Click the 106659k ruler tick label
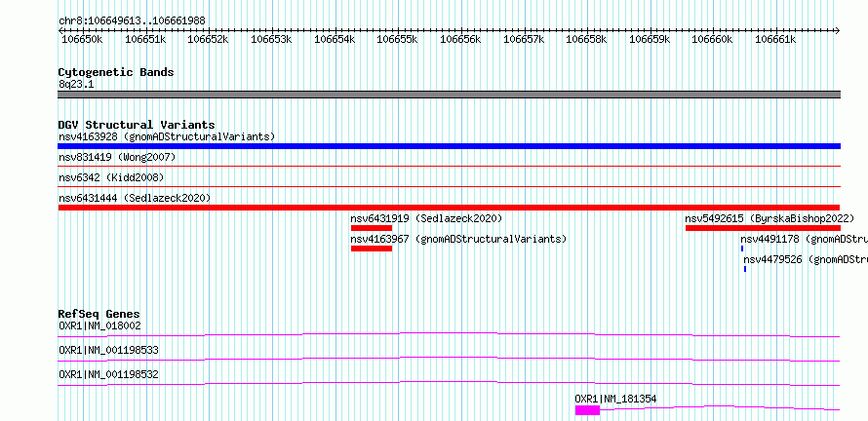Image resolution: width=868 pixels, height=421 pixels. coord(650,39)
